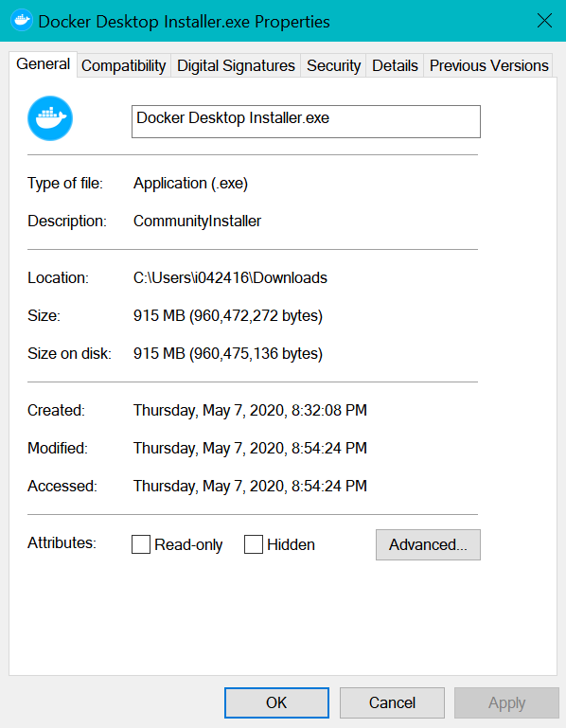The width and height of the screenshot is (566, 728).
Task: Click the CommunityInstaller description text
Action: click(x=197, y=221)
